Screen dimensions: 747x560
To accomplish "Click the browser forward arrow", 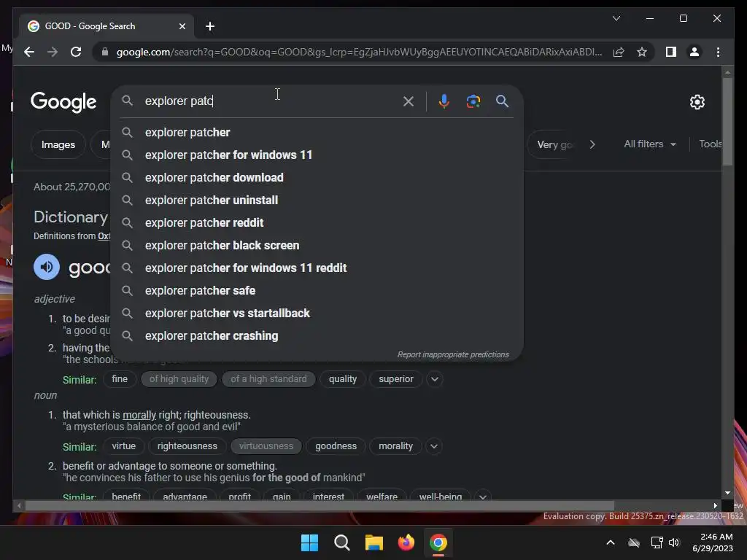I will coord(53,52).
